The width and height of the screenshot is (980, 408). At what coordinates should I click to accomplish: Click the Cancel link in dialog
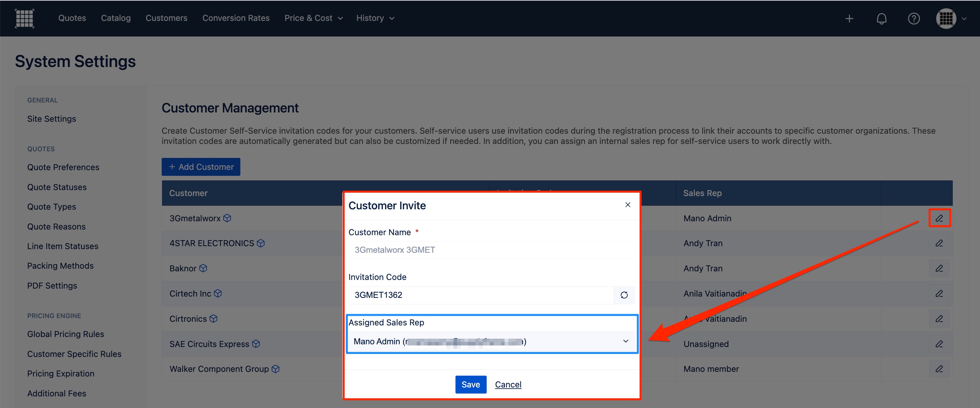[x=508, y=384]
